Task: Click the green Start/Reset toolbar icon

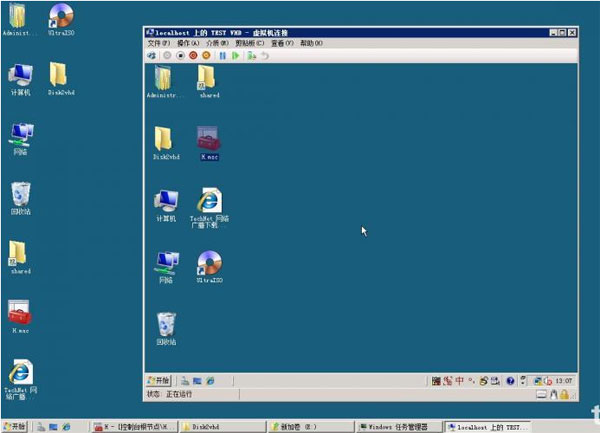Action: (236, 56)
